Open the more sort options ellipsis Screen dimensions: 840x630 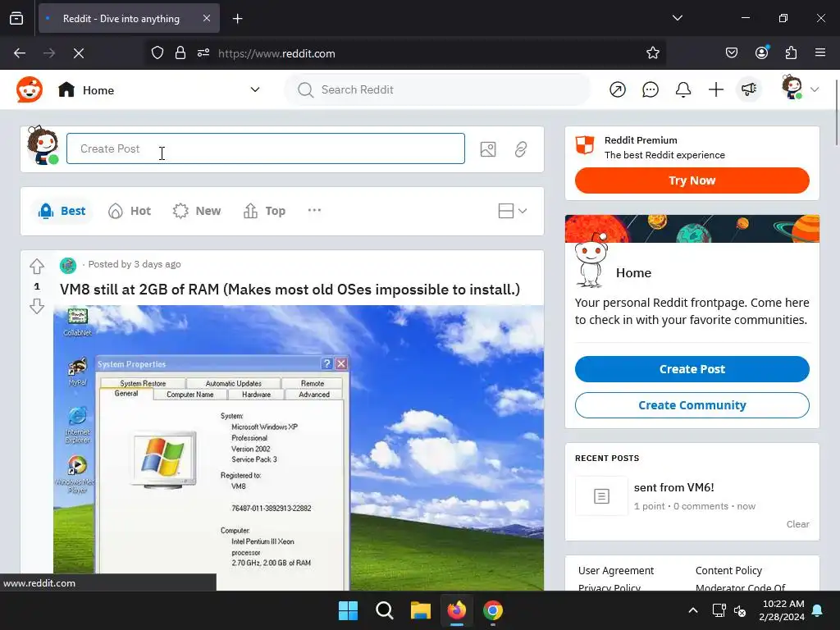point(314,211)
